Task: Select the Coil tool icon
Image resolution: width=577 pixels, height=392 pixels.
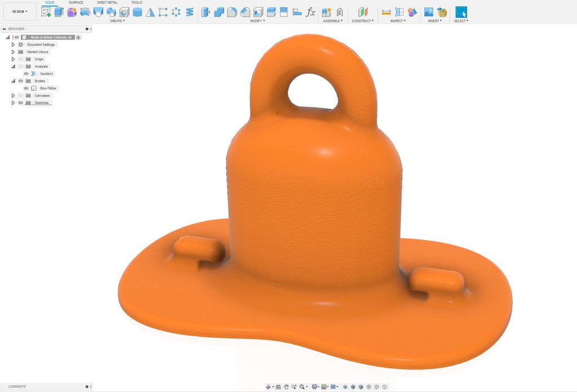Action: tap(189, 12)
